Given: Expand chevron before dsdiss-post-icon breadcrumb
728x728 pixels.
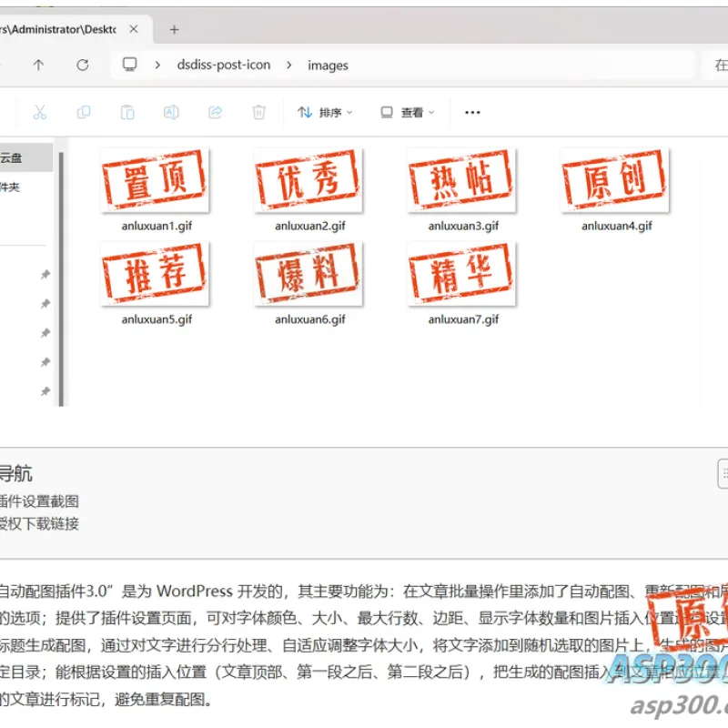Looking at the screenshot, I should coord(157,65).
